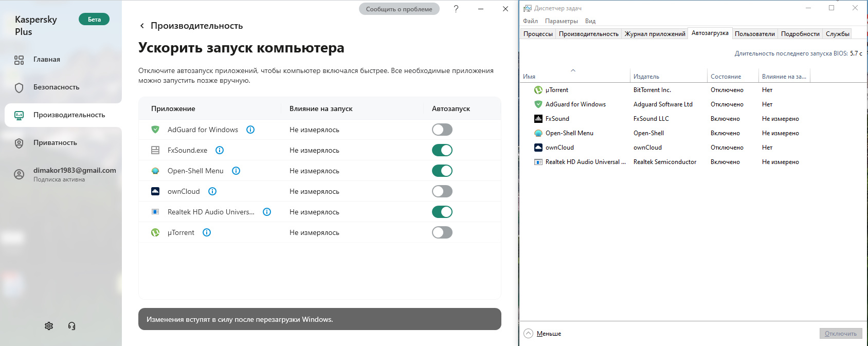Screen dimensions: 868x346
Task: Click µTorrent icon in Kaspersky list
Action: pos(155,232)
